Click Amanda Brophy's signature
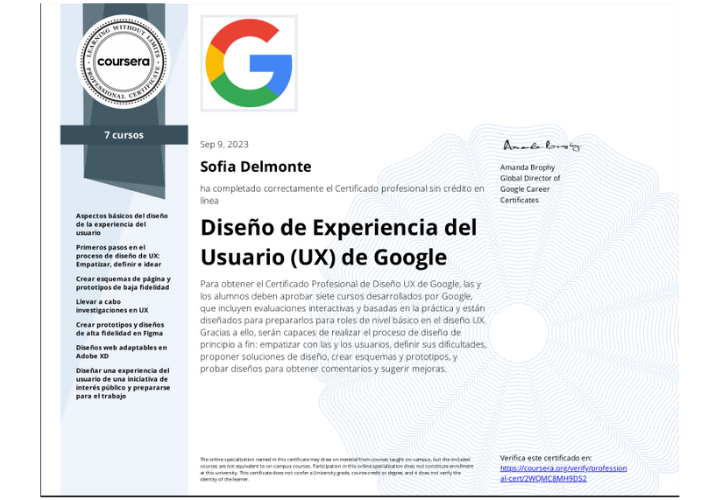 tap(541, 146)
